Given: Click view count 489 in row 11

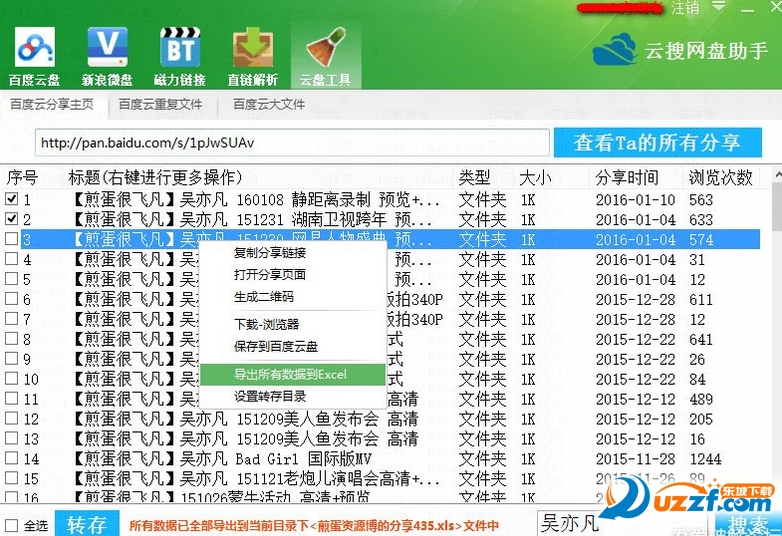Looking at the screenshot, I should pyautogui.click(x=701, y=399).
